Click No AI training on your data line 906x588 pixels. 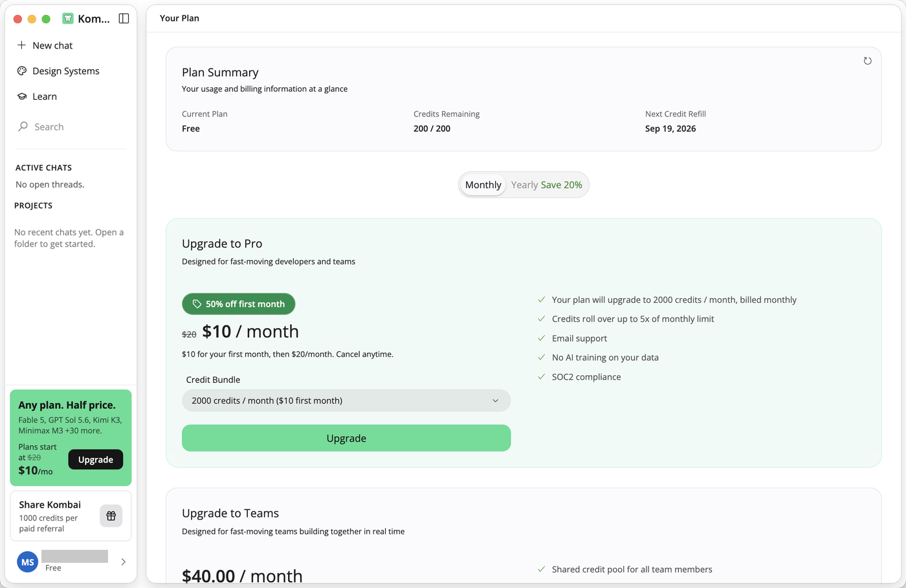click(x=605, y=358)
